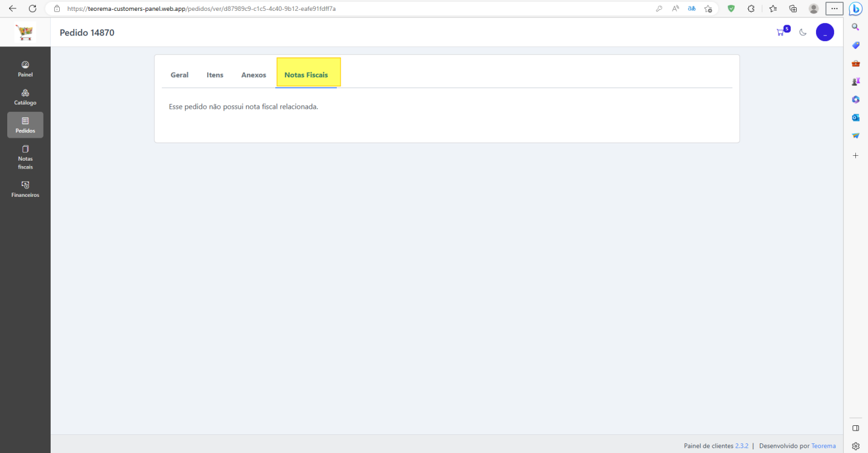This screenshot has height=453, width=868.
Task: Open the version 2.3.2 link
Action: tap(741, 446)
